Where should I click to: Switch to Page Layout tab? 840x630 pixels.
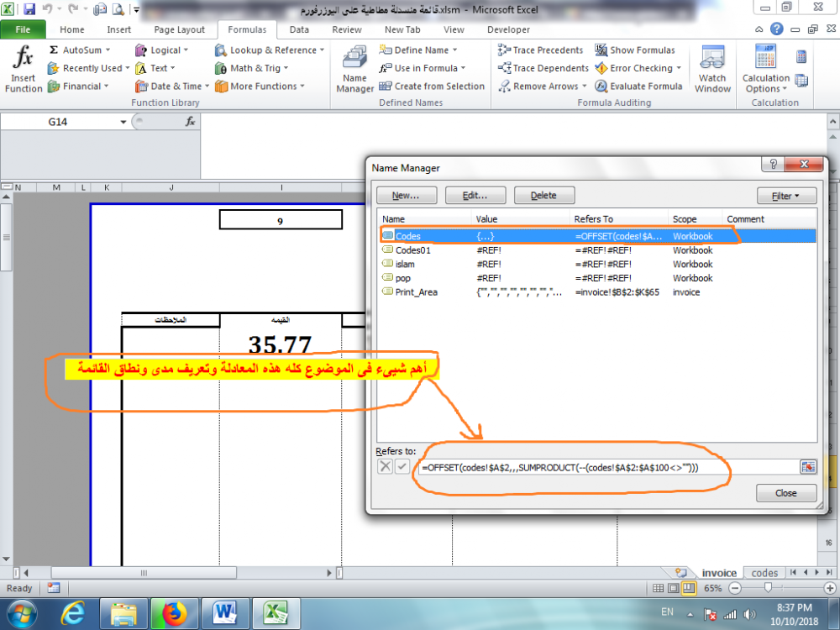click(x=179, y=29)
